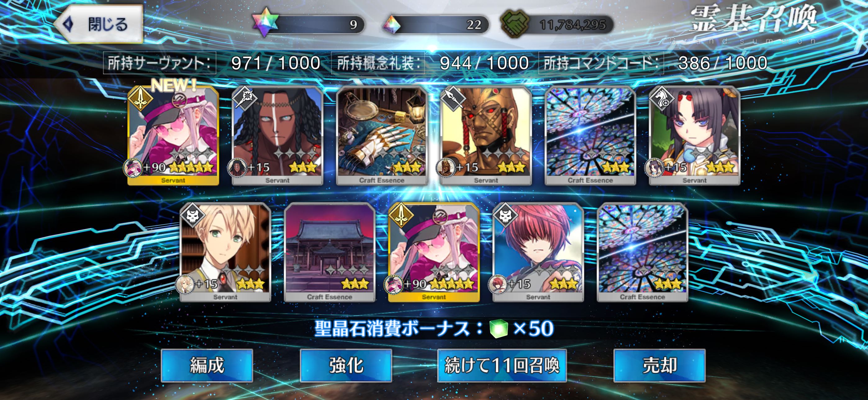Click the skull class icon on blond servant
The height and width of the screenshot is (400, 868).
tap(192, 215)
